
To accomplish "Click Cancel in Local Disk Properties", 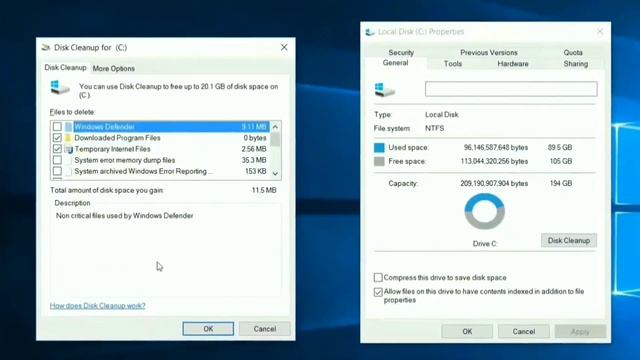I will pyautogui.click(x=524, y=331).
